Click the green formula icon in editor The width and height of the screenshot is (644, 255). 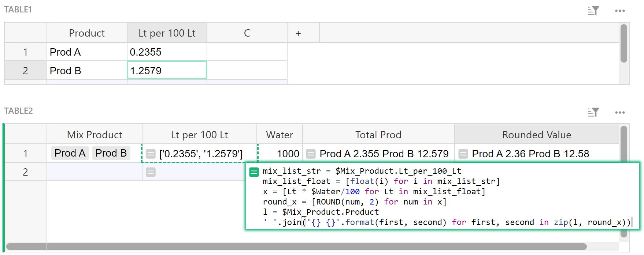[254, 172]
